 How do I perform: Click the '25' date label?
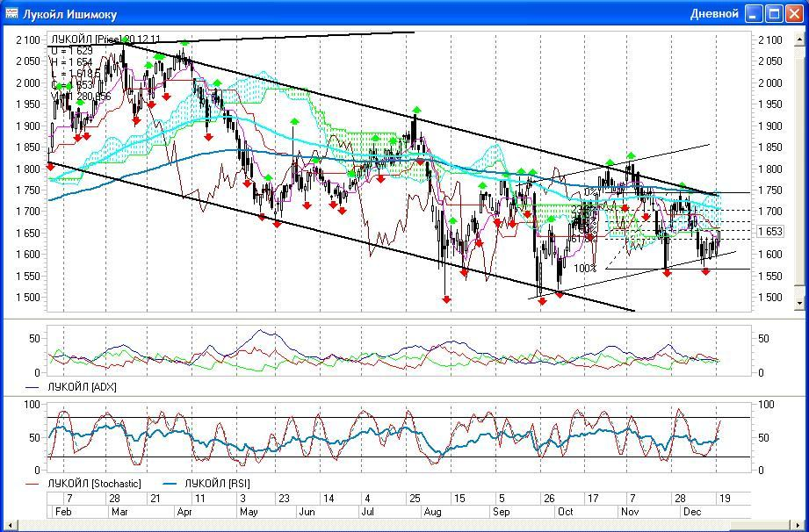coord(415,499)
